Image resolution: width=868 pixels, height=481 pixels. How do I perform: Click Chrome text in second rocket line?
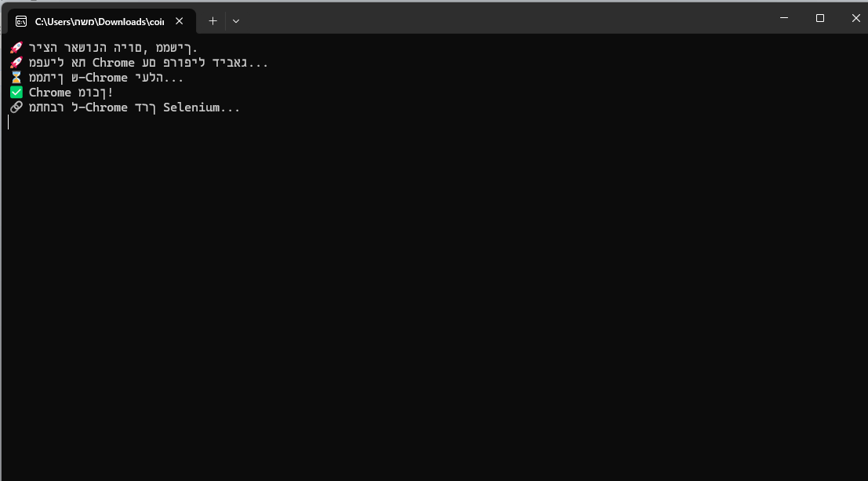114,63
